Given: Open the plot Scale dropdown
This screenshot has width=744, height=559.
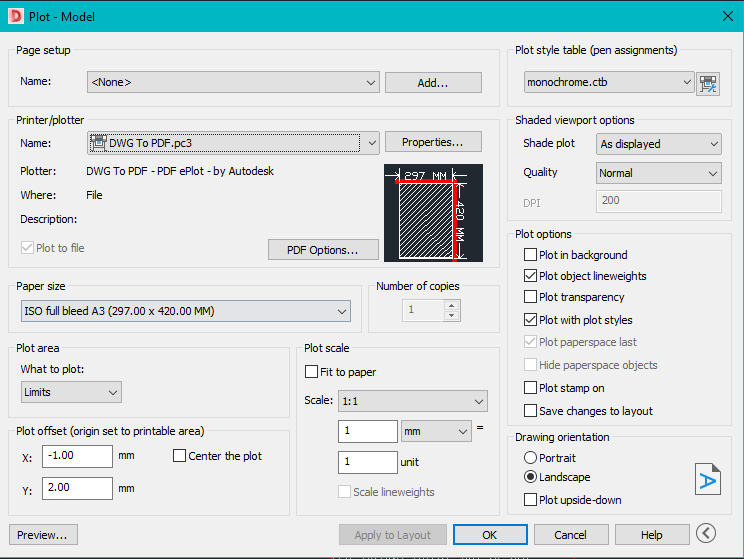Looking at the screenshot, I should click(412, 401).
